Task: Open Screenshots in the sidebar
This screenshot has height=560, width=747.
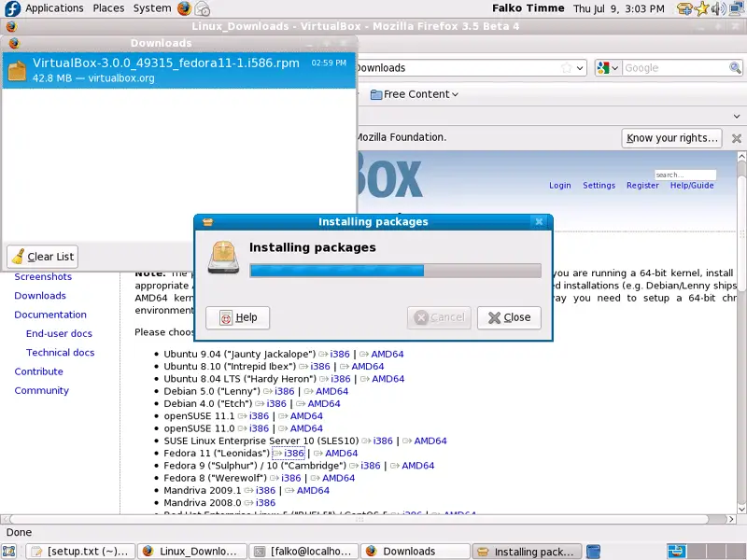Action: coord(43,276)
